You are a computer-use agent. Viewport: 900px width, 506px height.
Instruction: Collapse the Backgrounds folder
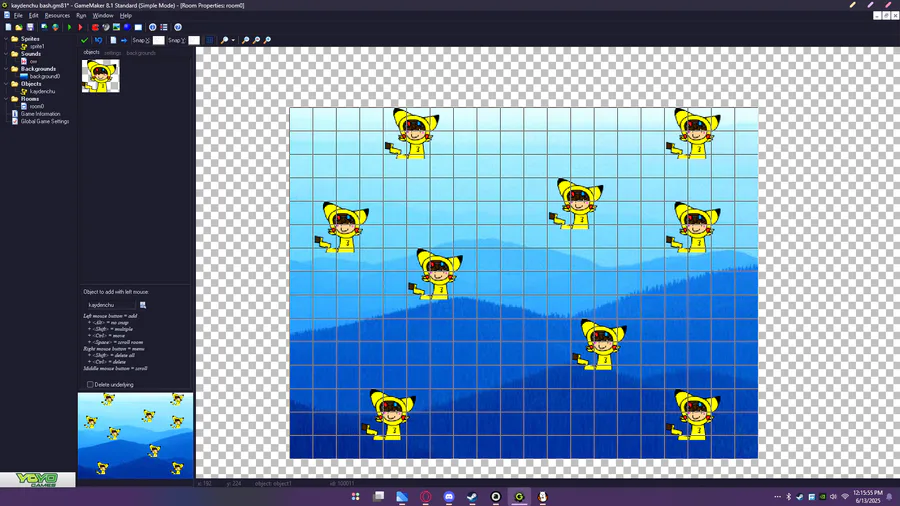click(6, 69)
